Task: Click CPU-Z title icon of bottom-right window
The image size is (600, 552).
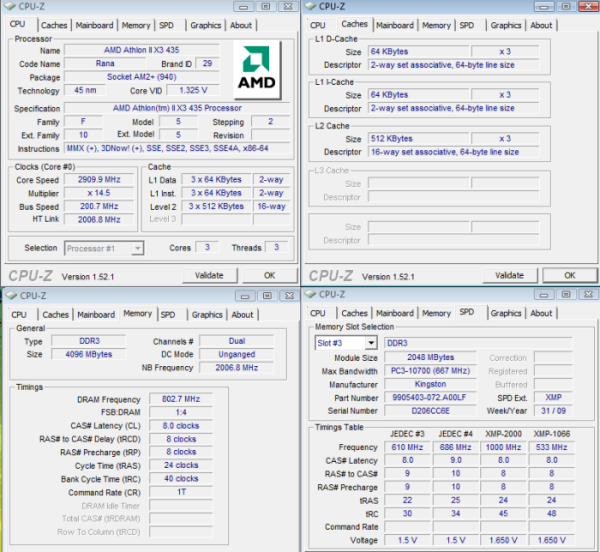Action: click(310, 294)
